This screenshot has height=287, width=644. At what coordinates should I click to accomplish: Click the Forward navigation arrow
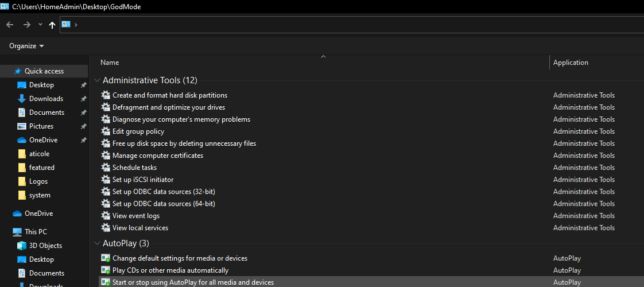pyautogui.click(x=26, y=25)
